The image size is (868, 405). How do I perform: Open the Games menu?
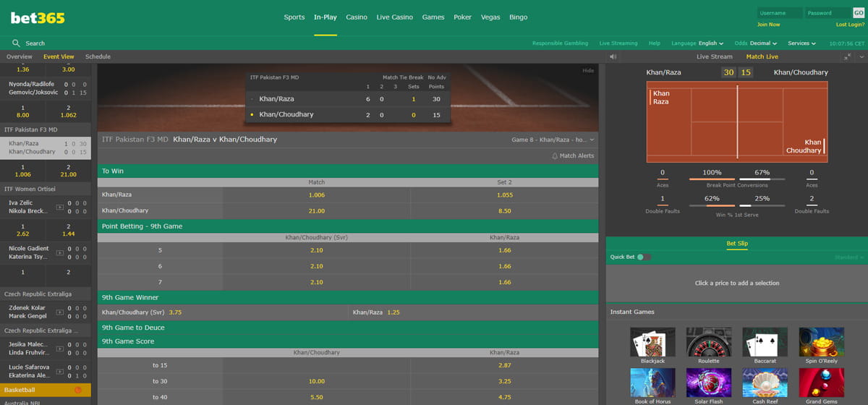click(x=433, y=17)
